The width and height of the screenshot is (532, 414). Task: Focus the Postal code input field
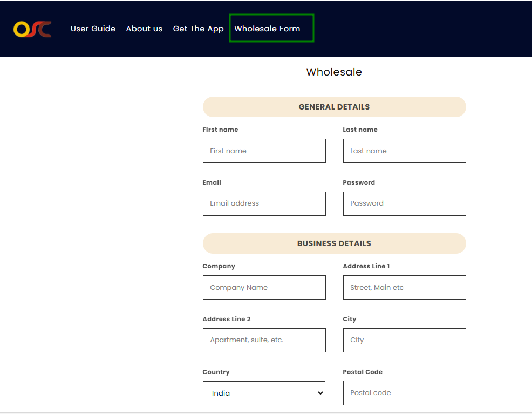pyautogui.click(x=404, y=393)
